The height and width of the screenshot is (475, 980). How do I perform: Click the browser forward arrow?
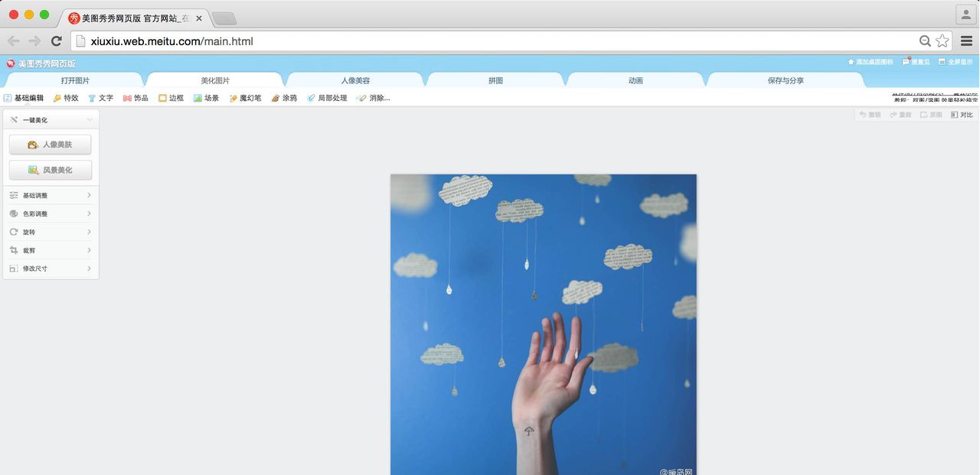point(34,41)
